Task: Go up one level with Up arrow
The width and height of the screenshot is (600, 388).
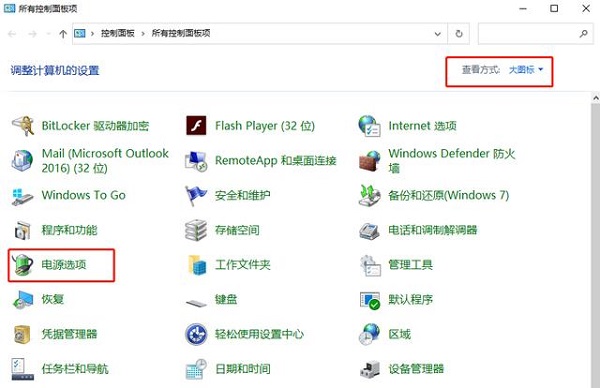Action: pyautogui.click(x=63, y=34)
